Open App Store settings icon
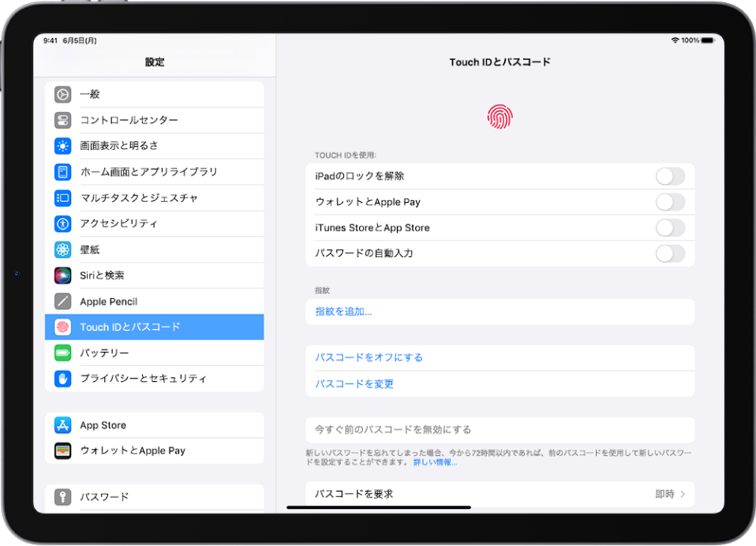 tap(63, 424)
